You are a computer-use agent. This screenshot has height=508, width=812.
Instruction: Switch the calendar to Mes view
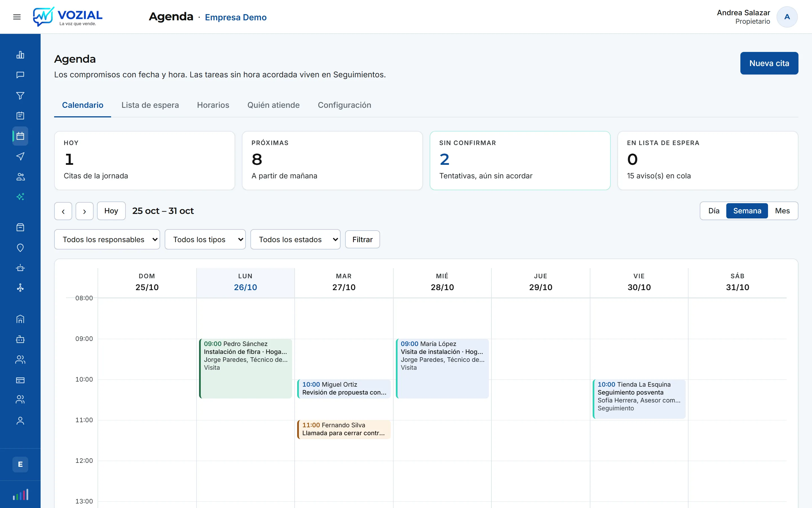(782, 211)
